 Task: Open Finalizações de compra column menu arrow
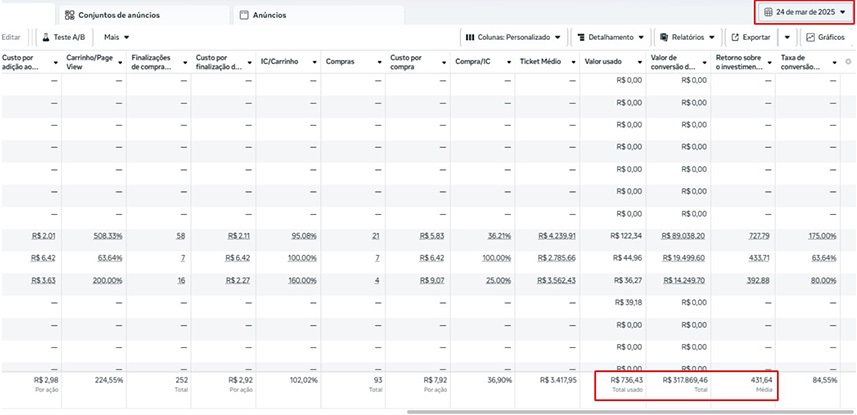click(x=185, y=62)
